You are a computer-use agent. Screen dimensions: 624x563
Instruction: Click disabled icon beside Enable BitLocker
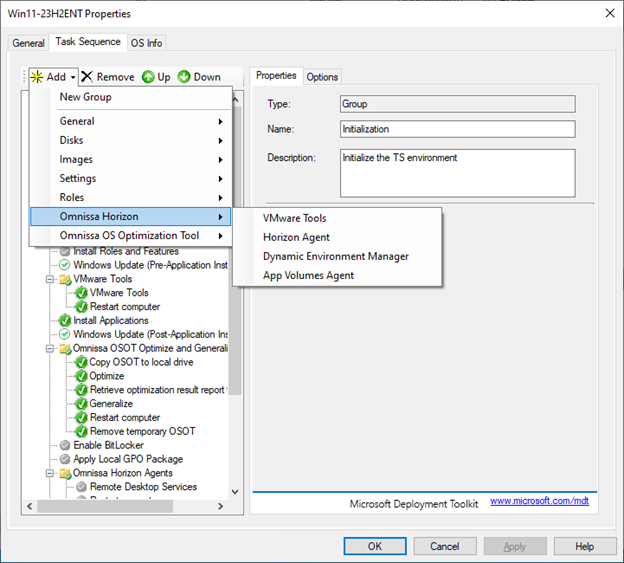[65, 445]
